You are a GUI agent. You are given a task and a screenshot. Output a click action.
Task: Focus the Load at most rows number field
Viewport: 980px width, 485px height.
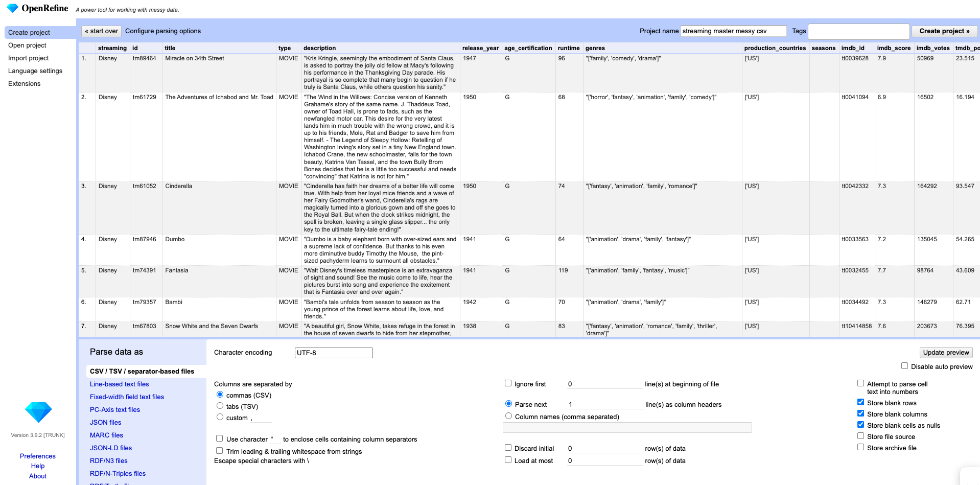click(604, 461)
